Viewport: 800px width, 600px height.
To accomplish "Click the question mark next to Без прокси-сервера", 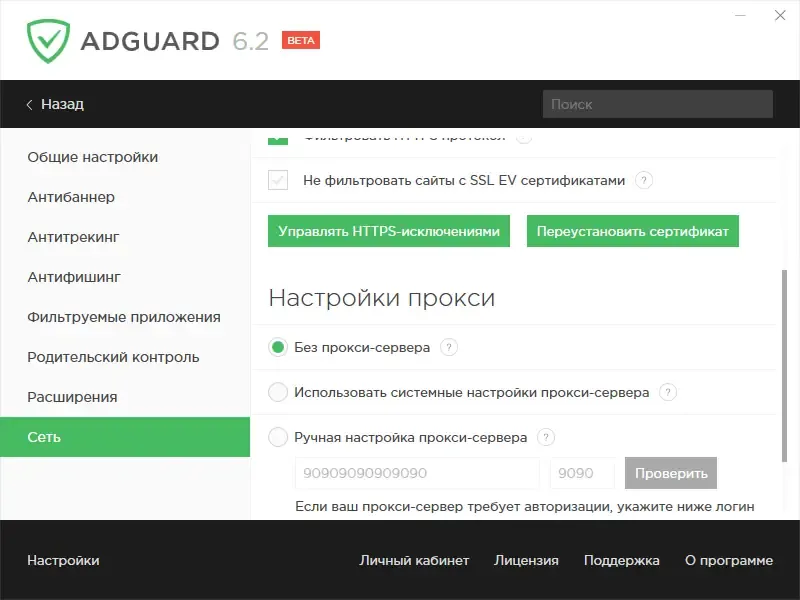I will (x=448, y=348).
